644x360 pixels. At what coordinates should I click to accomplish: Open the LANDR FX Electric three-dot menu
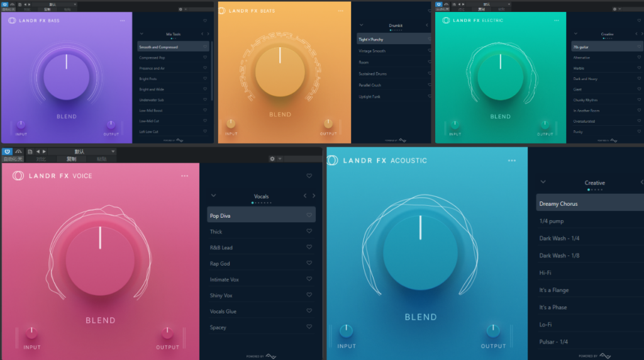[557, 21]
